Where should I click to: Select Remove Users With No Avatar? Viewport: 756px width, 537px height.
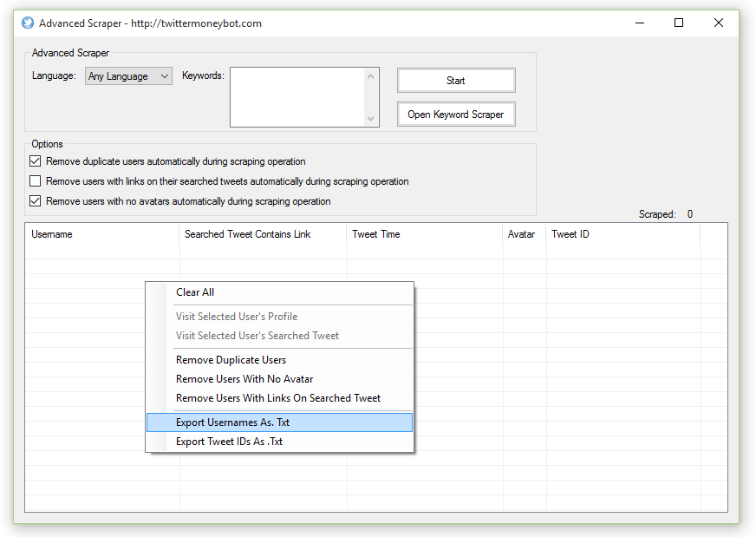(x=280, y=379)
